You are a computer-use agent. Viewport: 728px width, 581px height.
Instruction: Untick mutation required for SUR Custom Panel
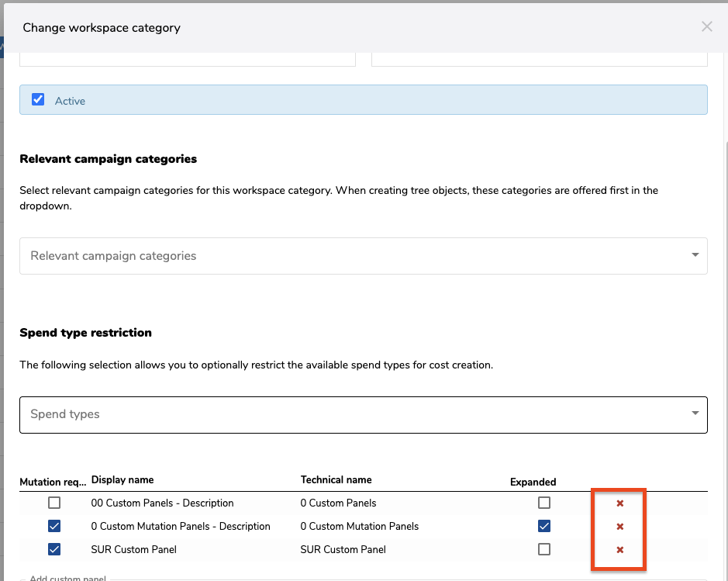click(x=54, y=549)
